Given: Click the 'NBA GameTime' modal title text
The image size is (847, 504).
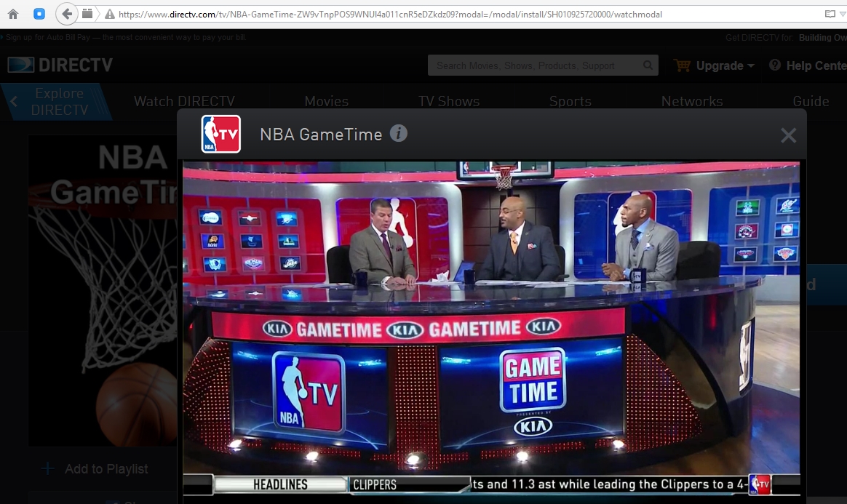Looking at the screenshot, I should pyautogui.click(x=321, y=135).
